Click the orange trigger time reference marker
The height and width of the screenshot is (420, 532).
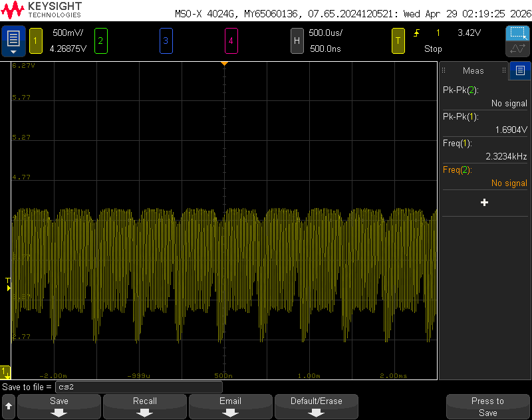pyautogui.click(x=224, y=64)
